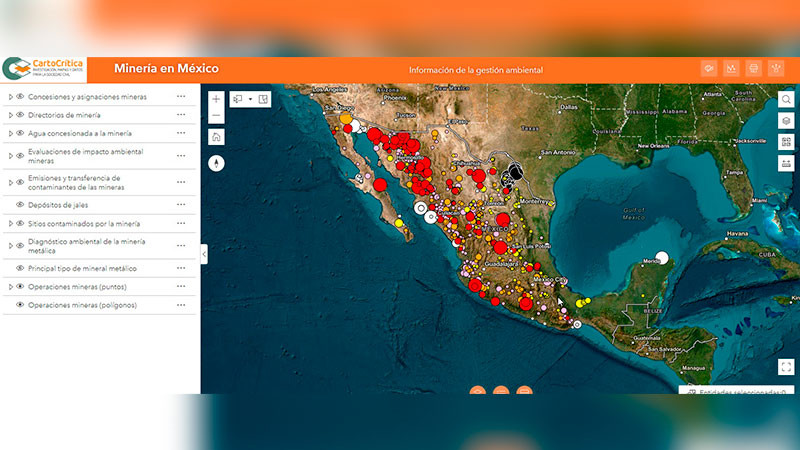
Task: Select Principal tipo de mineral metálico label
Action: [x=82, y=268]
